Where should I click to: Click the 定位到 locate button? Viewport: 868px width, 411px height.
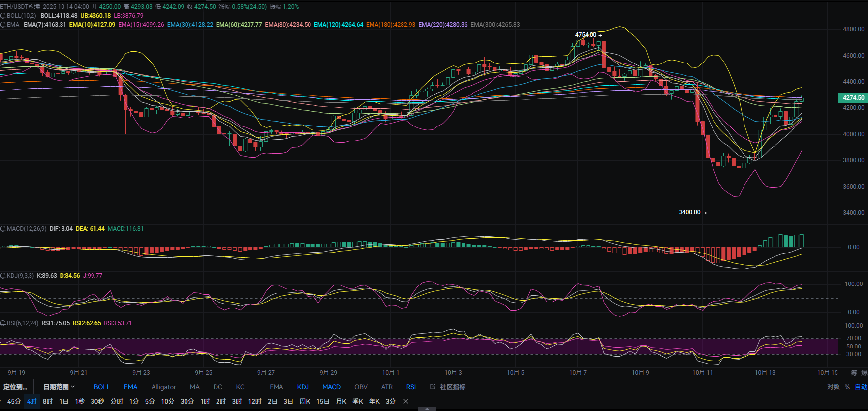pos(15,387)
